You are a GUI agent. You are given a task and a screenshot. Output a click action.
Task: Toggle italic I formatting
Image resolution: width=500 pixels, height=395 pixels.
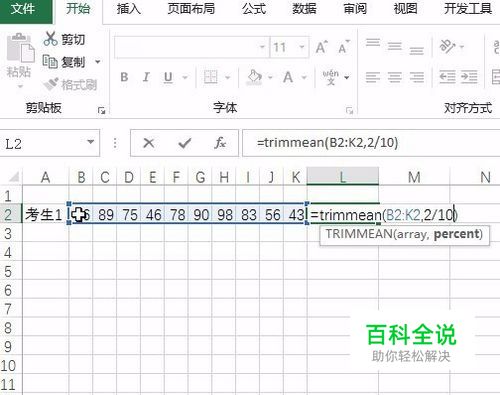click(146, 77)
